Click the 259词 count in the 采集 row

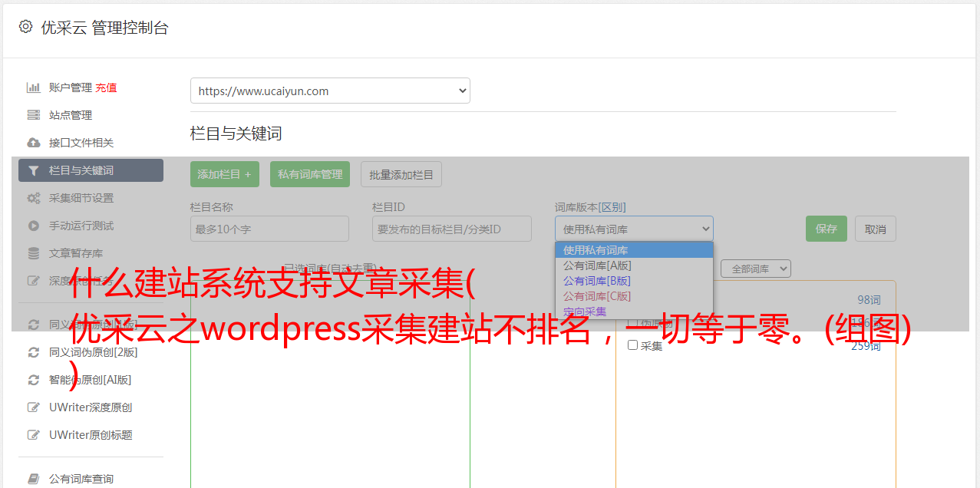click(866, 346)
